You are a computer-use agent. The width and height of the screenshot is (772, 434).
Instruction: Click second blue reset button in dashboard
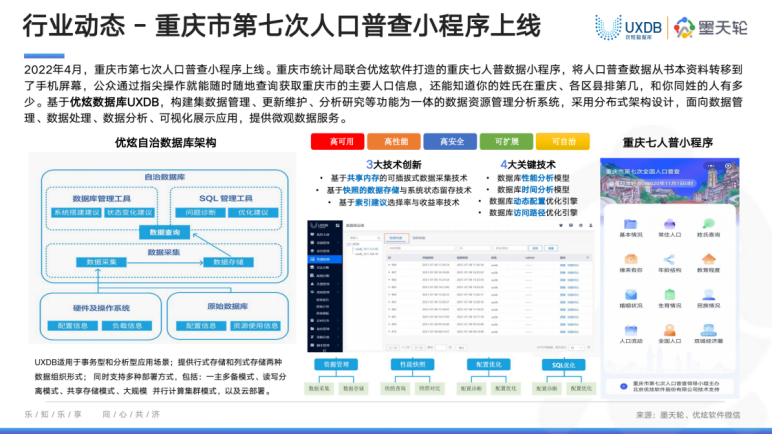[551, 248]
